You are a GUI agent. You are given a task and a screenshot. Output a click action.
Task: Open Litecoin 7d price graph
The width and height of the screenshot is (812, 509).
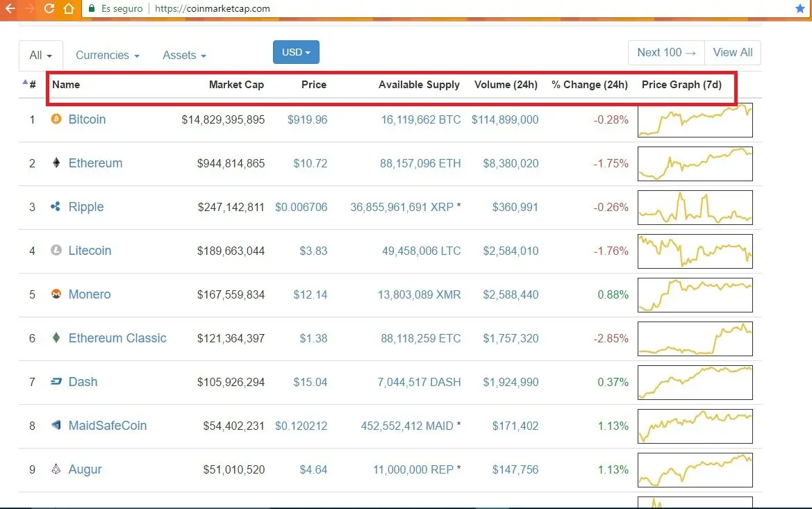[695, 251]
